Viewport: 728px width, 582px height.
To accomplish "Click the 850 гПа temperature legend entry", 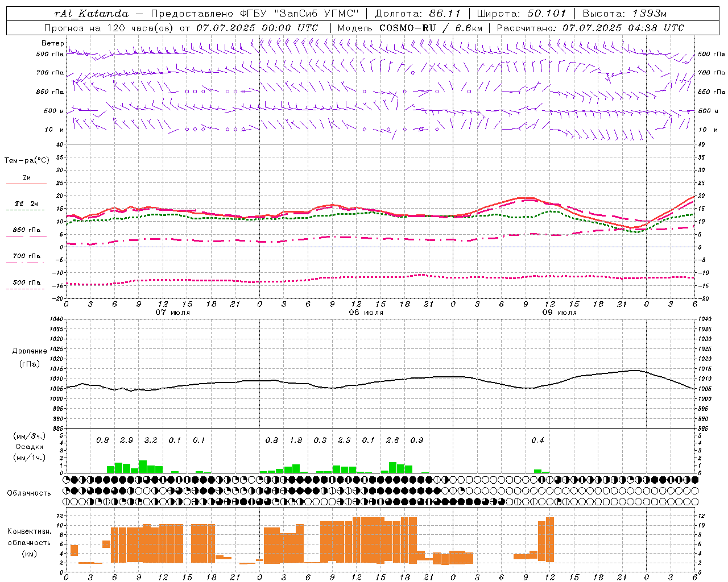I will (x=26, y=230).
